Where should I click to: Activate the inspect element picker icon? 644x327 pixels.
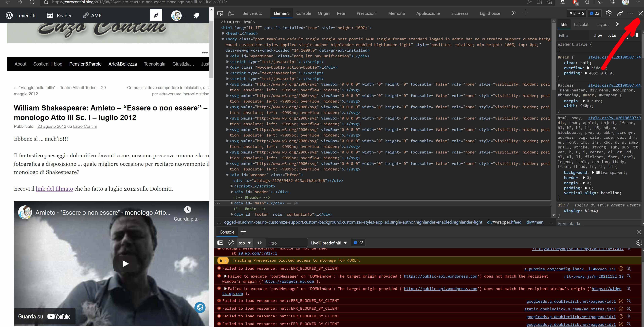[220, 13]
